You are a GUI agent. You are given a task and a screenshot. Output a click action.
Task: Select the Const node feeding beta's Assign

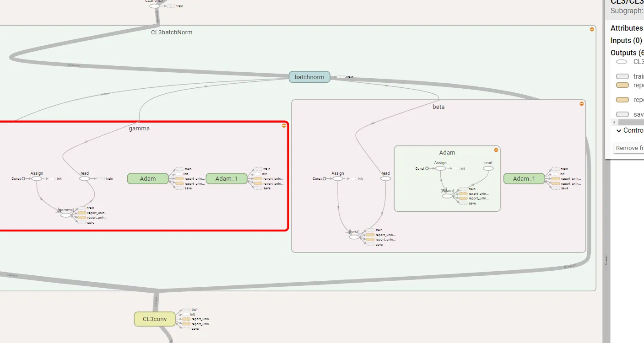325,179
